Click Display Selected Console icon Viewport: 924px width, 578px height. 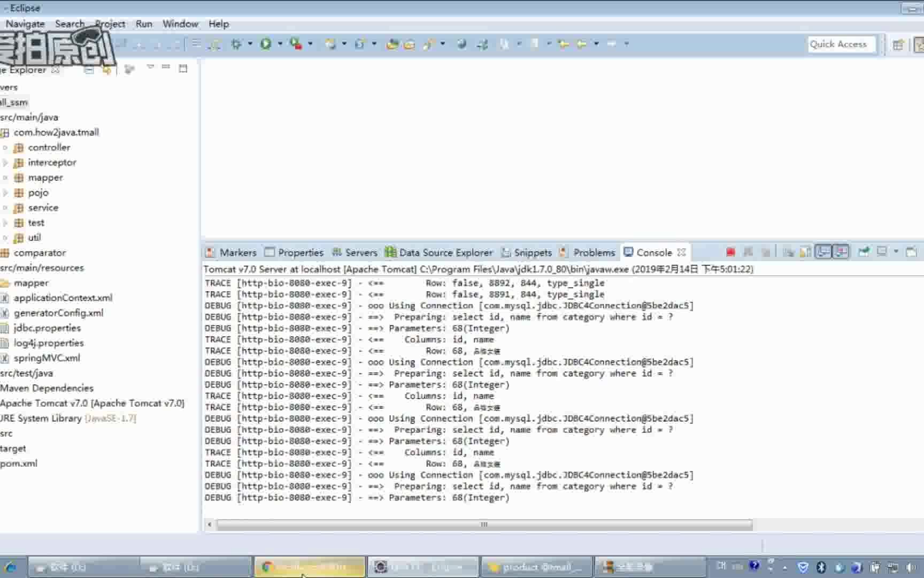click(x=882, y=252)
